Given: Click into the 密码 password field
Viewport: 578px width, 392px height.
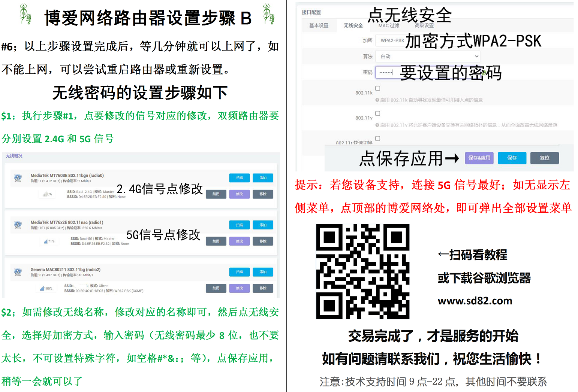Looking at the screenshot, I should [x=385, y=72].
